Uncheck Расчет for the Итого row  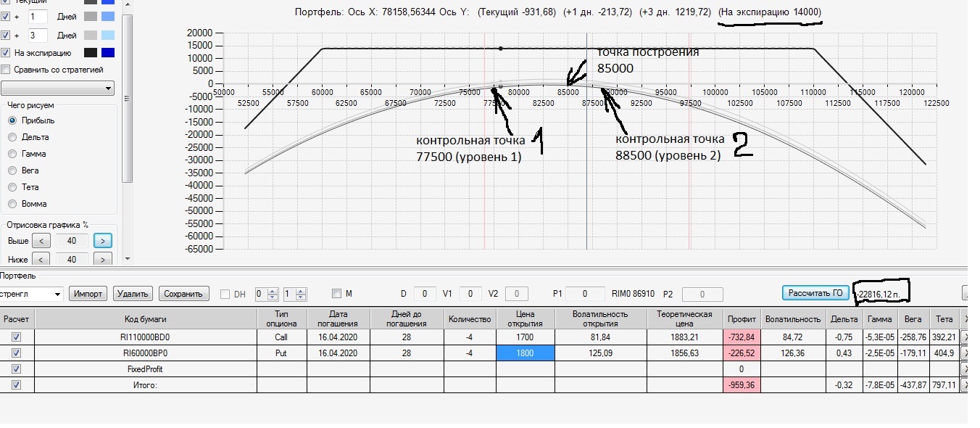coord(17,385)
